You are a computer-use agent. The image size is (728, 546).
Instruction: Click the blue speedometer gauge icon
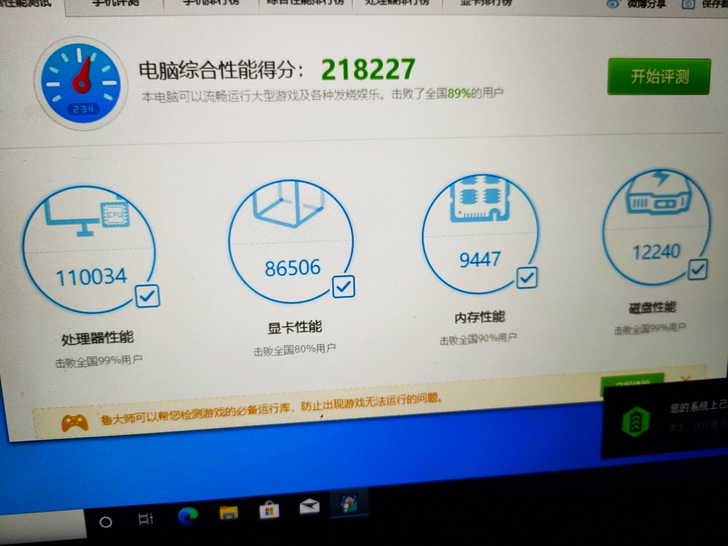pos(80,84)
